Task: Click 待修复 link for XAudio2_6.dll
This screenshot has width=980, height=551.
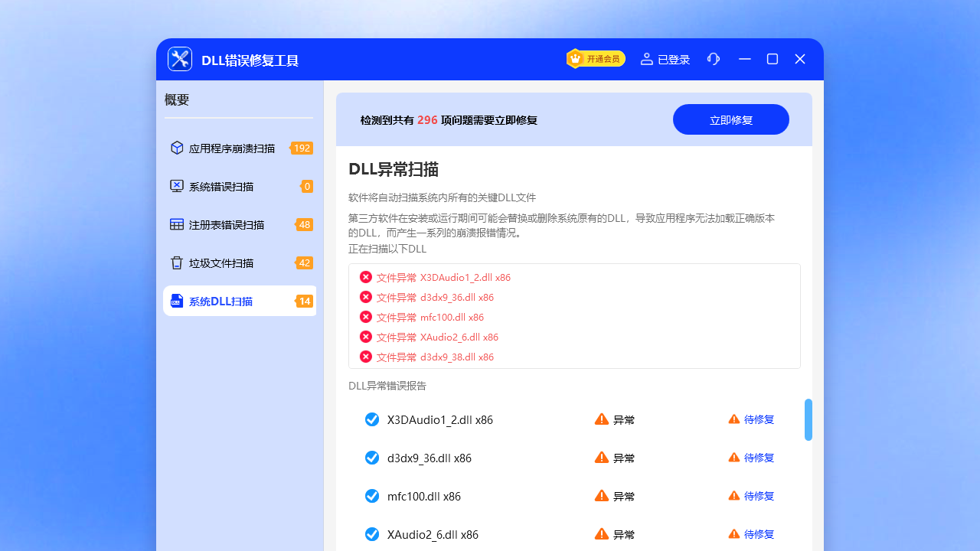Action: click(x=759, y=534)
